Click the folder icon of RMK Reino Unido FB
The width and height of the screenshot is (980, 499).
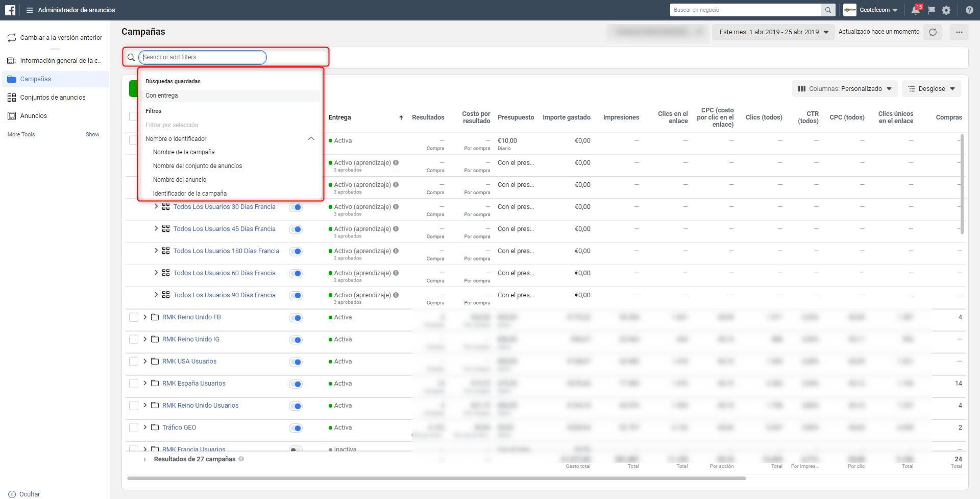[155, 317]
